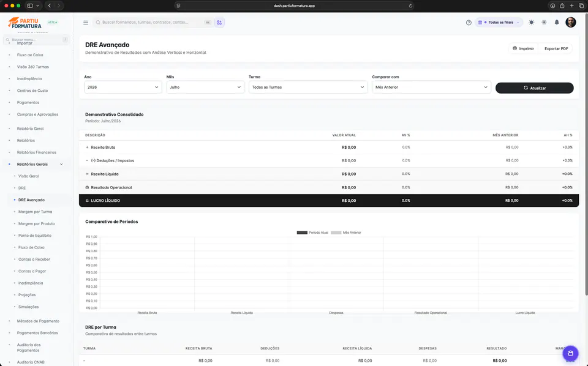Click the RECEITA BRUTA header in DRE por Turma
588x366 pixels.
click(x=198, y=348)
